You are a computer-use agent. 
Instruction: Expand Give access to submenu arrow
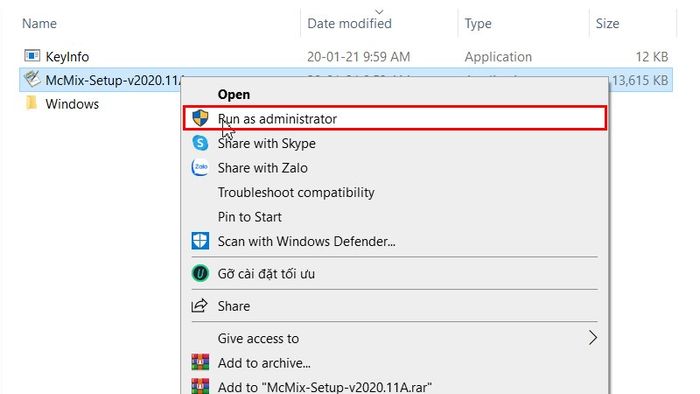point(592,338)
